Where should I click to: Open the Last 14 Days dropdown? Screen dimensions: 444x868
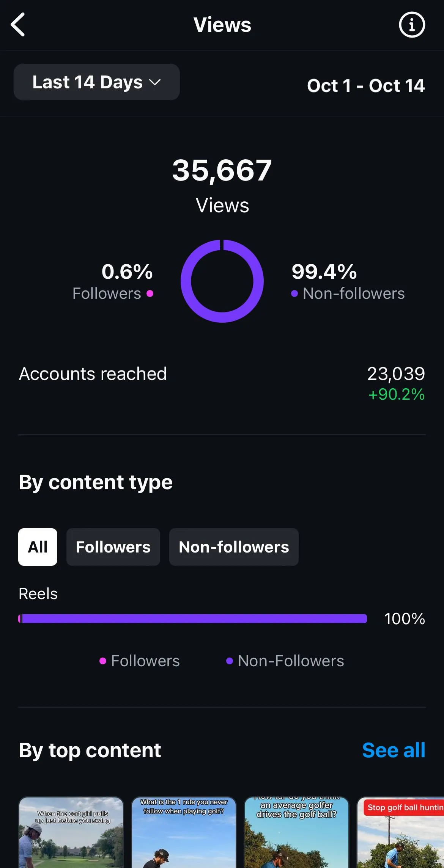[97, 82]
